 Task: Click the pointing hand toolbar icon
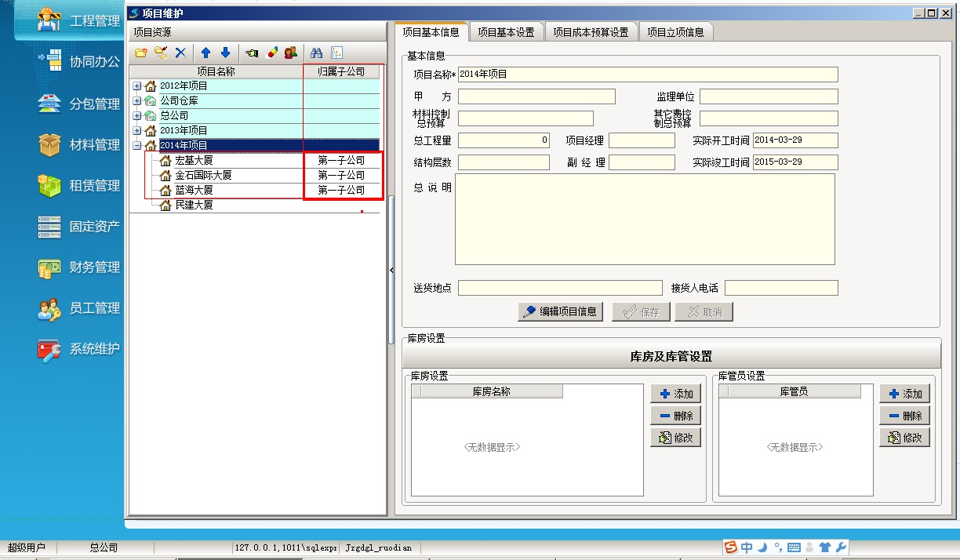pos(251,53)
